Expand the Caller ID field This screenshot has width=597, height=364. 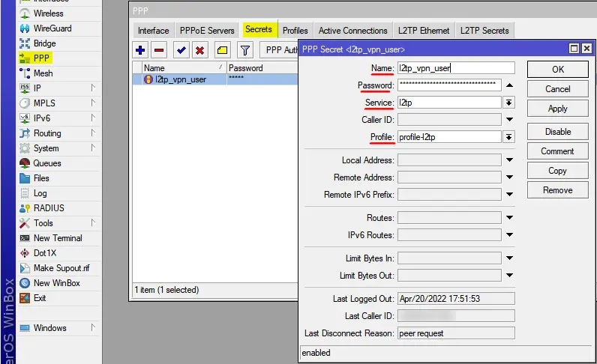[x=509, y=119]
